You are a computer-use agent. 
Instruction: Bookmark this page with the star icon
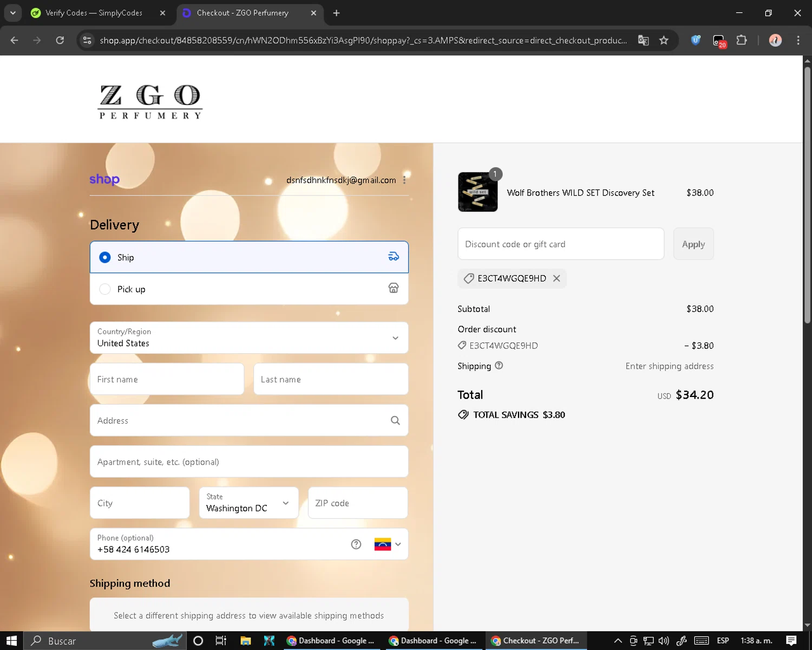[x=664, y=40]
